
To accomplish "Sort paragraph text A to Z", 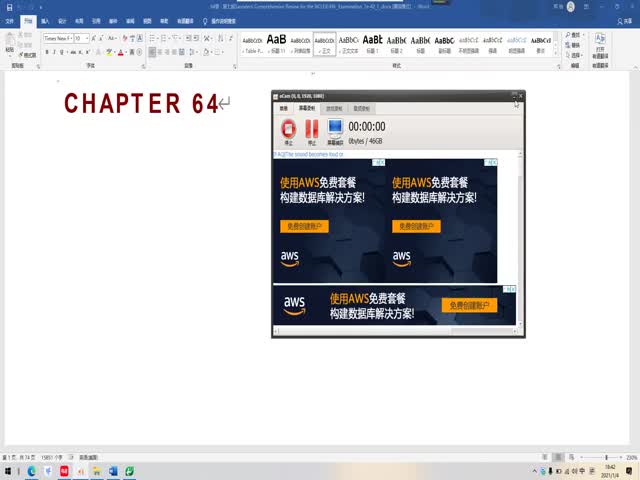I will coord(220,38).
